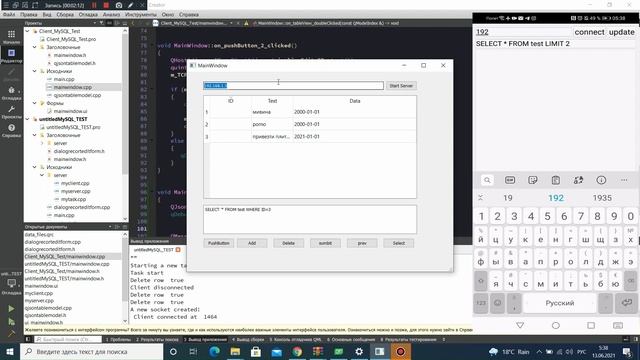Toggle the left sidebar visibility button
Image resolution: width=640 pixels, height=360 pixels.
pyautogui.click(x=28, y=339)
